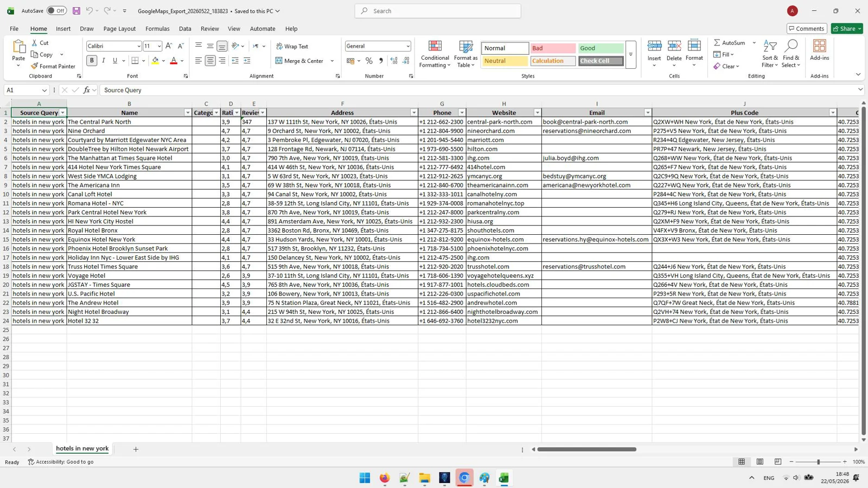This screenshot has height=488, width=868.
Task: Switch to the Page Layout tab
Action: [119, 29]
